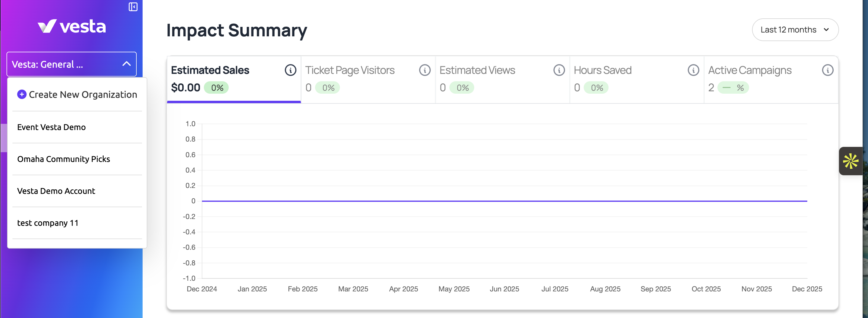
Task: Click the 0% badge under Estimated Views
Action: point(462,87)
